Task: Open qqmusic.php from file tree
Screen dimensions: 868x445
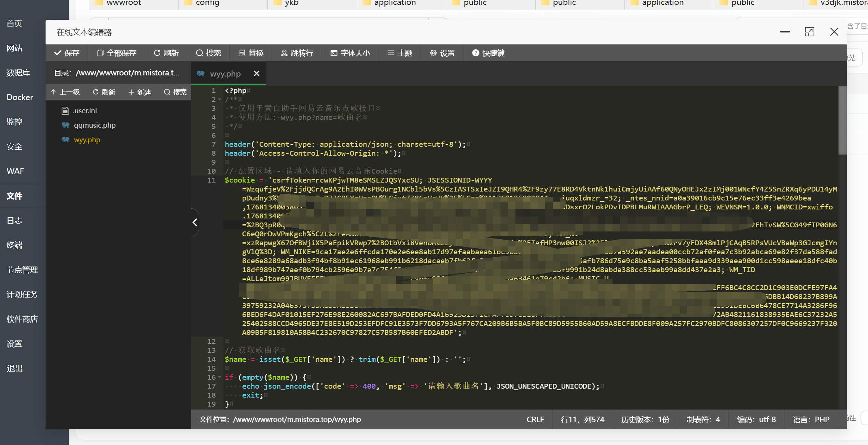Action: [x=94, y=125]
